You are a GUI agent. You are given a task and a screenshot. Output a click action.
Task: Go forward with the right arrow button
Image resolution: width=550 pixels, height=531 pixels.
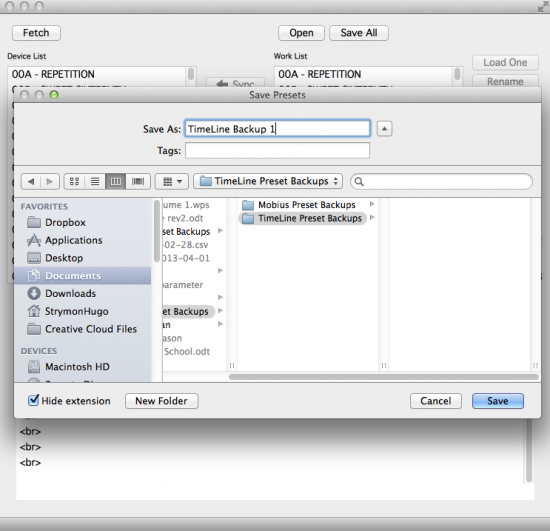pos(50,181)
